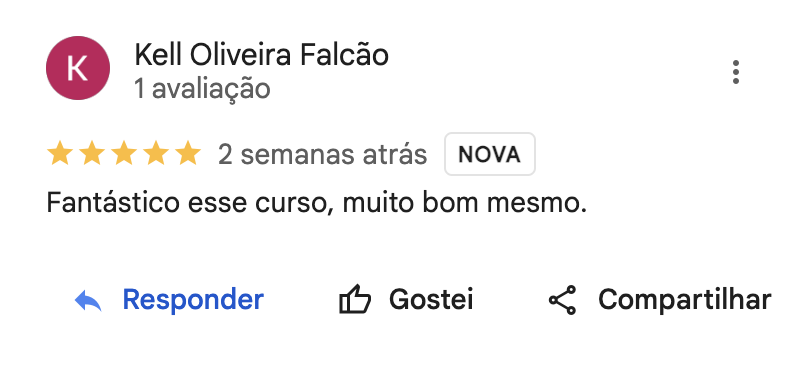Click the share network icon
The width and height of the screenshot is (794, 374).
563,300
